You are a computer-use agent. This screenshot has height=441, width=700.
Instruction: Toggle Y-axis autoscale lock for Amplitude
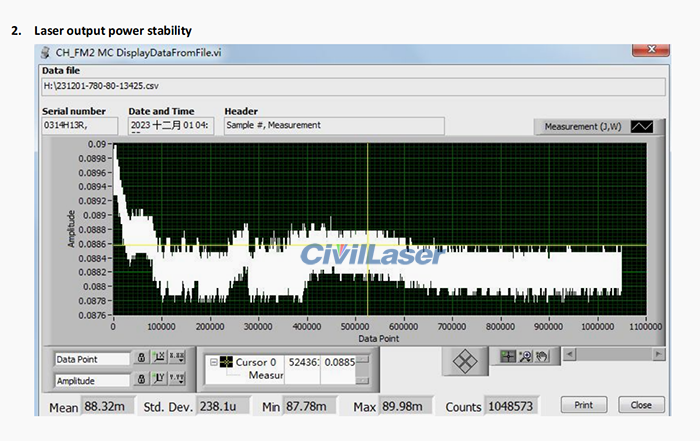click(141, 379)
